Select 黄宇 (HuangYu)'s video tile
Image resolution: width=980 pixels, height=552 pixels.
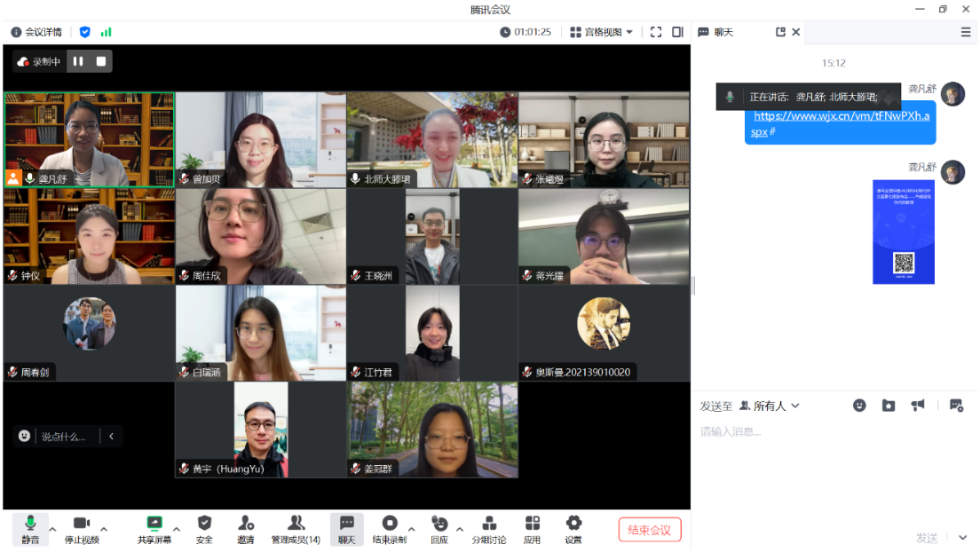[x=261, y=430]
